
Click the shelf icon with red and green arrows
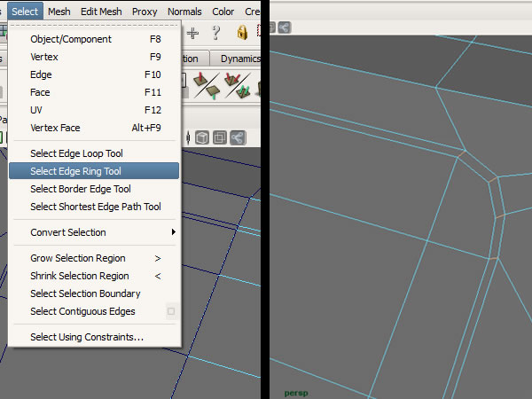coord(235,85)
